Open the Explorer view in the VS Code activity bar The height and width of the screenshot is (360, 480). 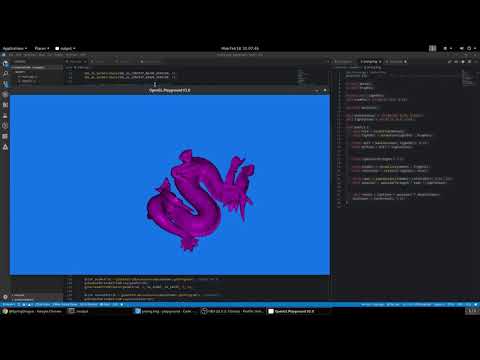tap(5, 63)
